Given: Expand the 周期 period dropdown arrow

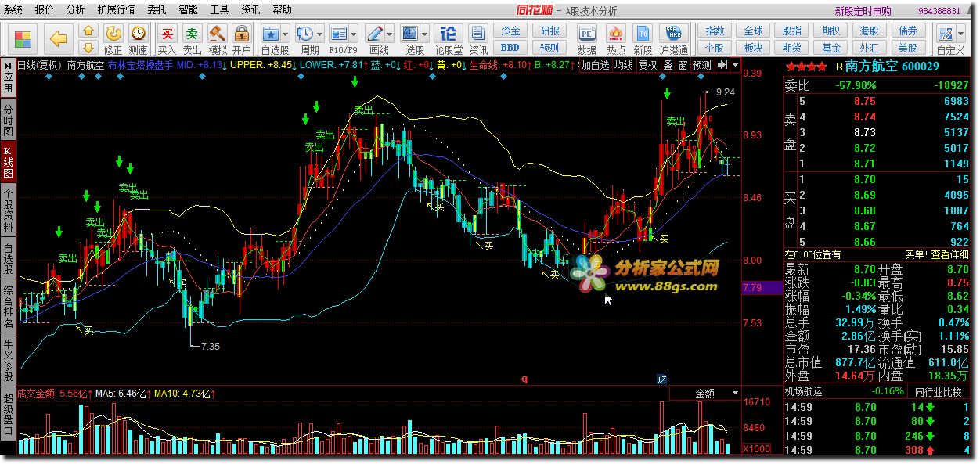Looking at the screenshot, I should [x=319, y=34].
